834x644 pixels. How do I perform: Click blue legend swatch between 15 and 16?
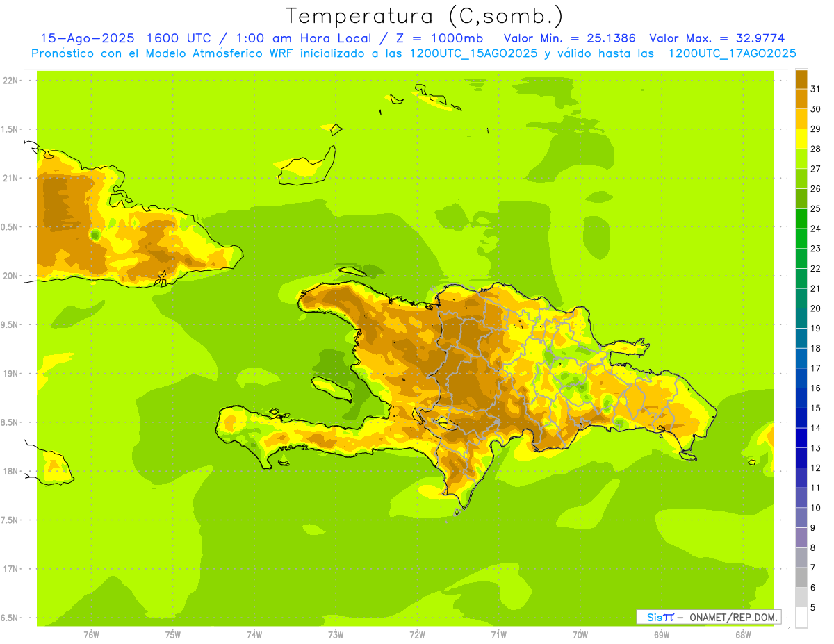point(801,398)
